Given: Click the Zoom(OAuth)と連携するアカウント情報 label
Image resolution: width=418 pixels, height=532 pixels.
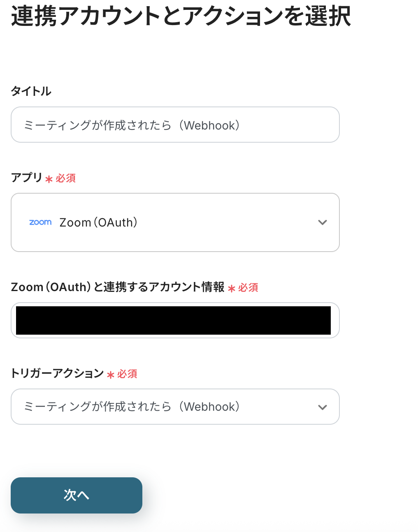Looking at the screenshot, I should 118,287.
